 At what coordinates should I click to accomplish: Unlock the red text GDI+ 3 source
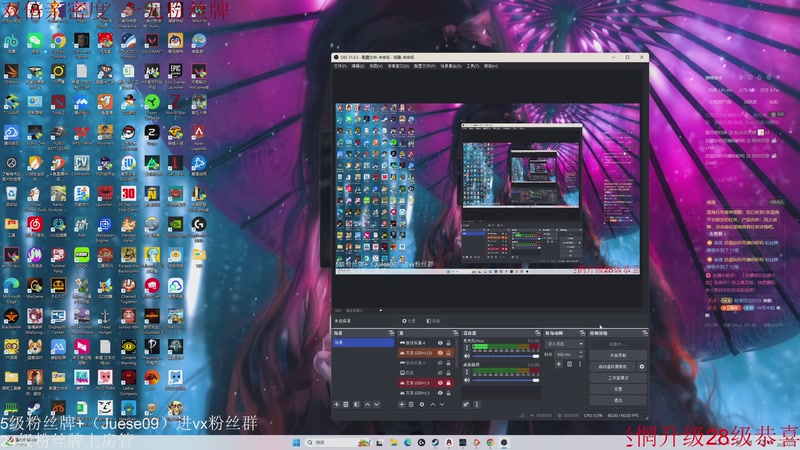tap(448, 383)
